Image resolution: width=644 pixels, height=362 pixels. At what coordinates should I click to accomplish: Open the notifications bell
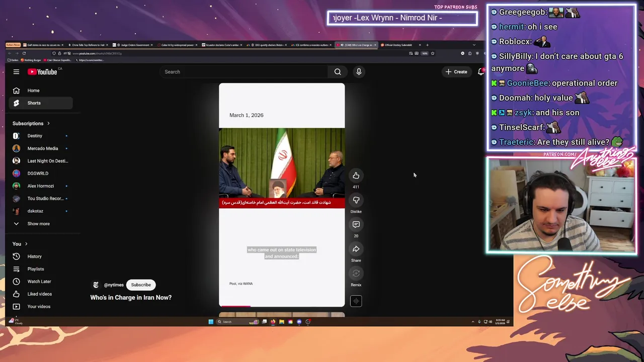coord(480,72)
